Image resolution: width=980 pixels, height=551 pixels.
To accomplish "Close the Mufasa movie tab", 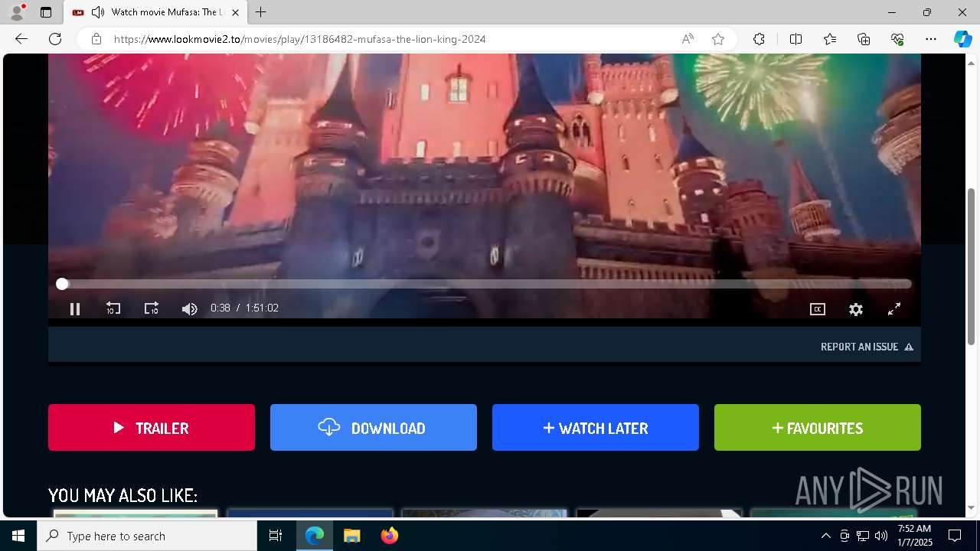I will [235, 12].
